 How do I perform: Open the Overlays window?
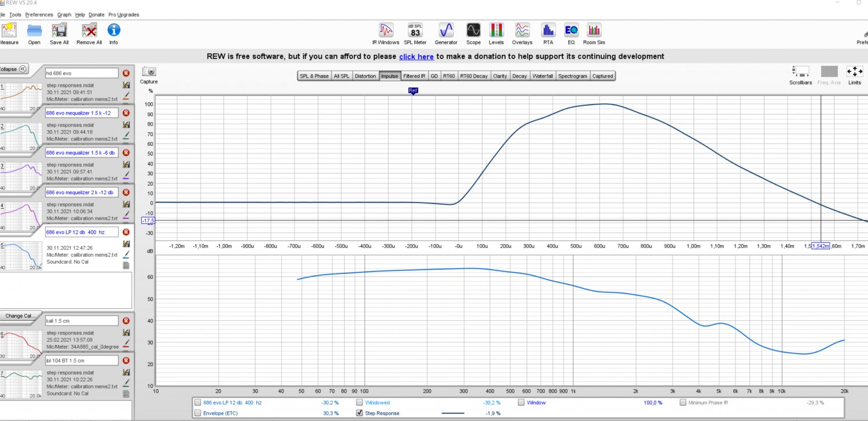tap(522, 30)
